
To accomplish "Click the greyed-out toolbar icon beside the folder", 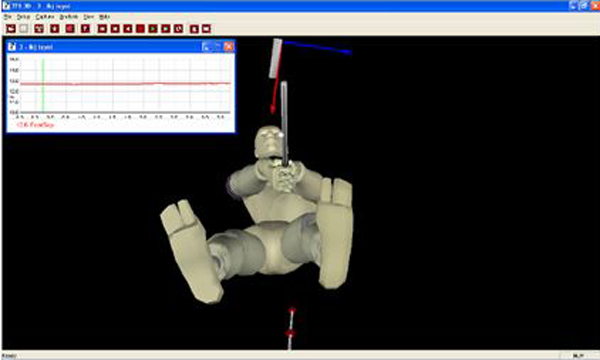I will point(24,29).
